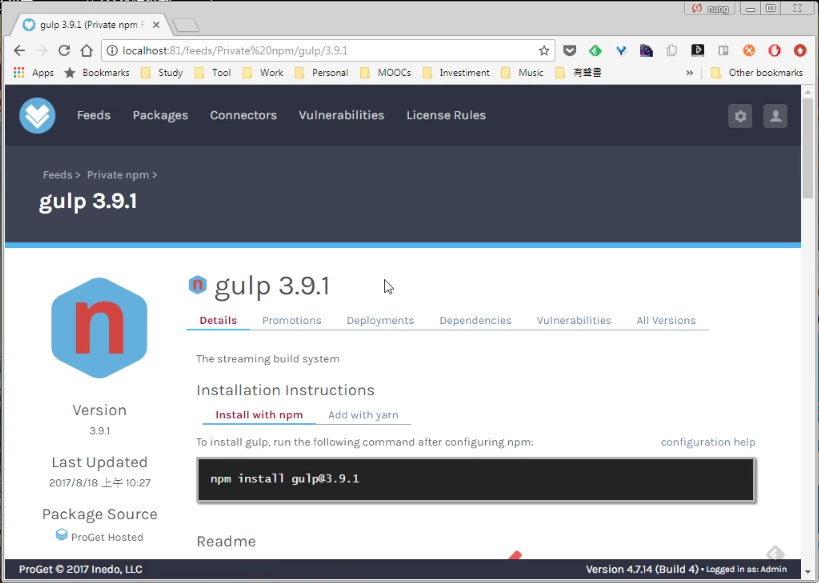Open the Work bookmarks folder
Viewport: 819px width, 583px height.
[x=263, y=73]
